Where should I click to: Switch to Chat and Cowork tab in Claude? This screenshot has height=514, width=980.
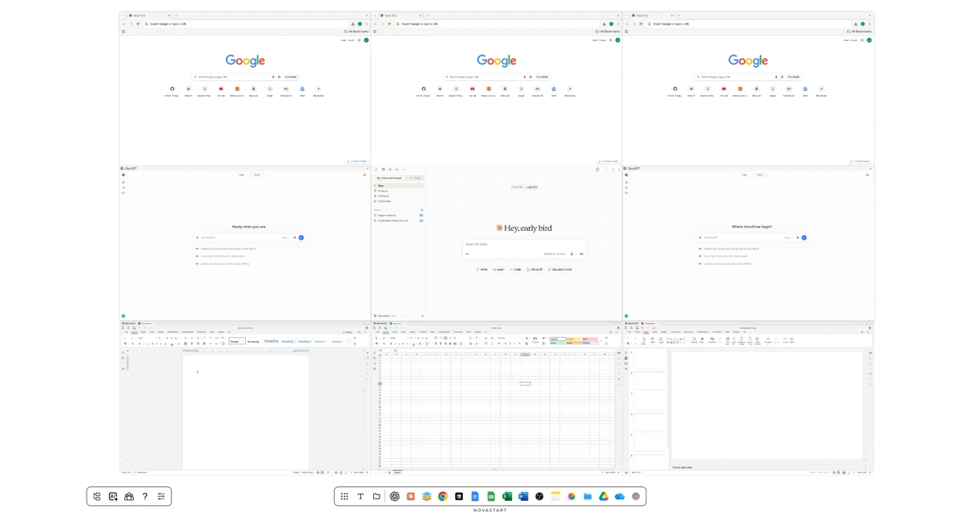pos(389,178)
